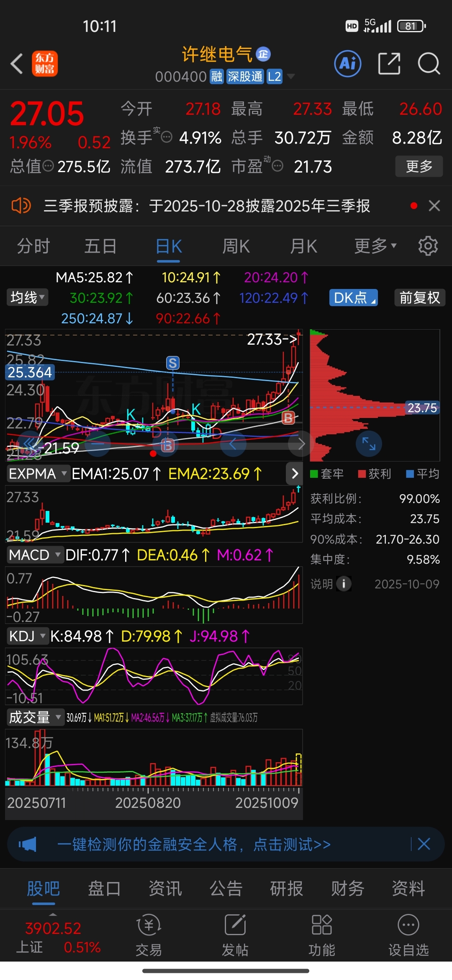The image size is (452, 980).
Task: Open the 资讯 news tab
Action: coord(165,888)
